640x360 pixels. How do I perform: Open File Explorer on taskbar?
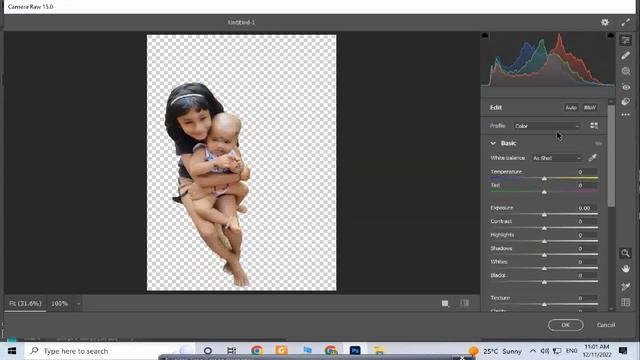379,351
